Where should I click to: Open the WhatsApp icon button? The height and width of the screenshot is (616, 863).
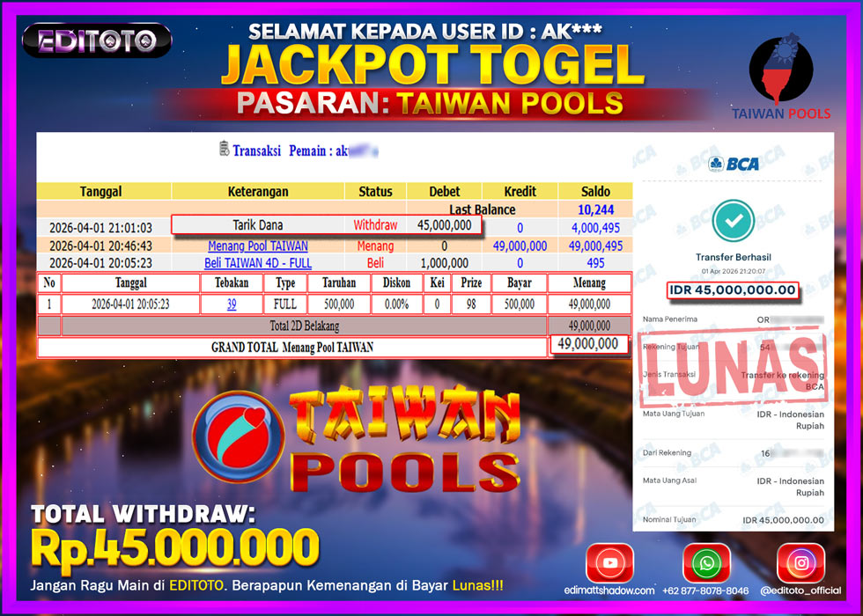click(x=706, y=563)
